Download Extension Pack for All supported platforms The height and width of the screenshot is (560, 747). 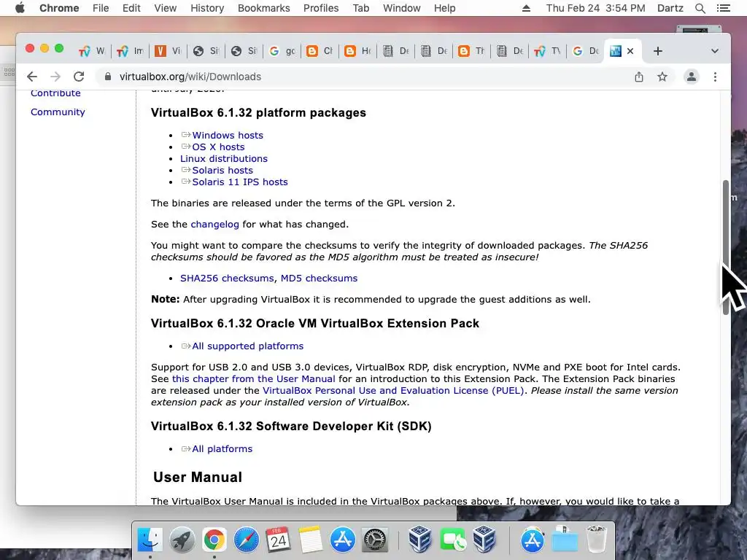tap(248, 346)
